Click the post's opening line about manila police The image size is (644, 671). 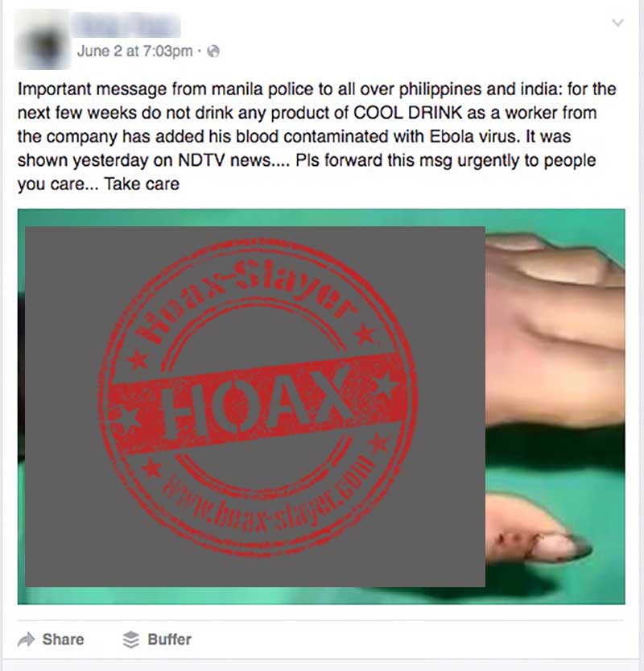point(317,89)
